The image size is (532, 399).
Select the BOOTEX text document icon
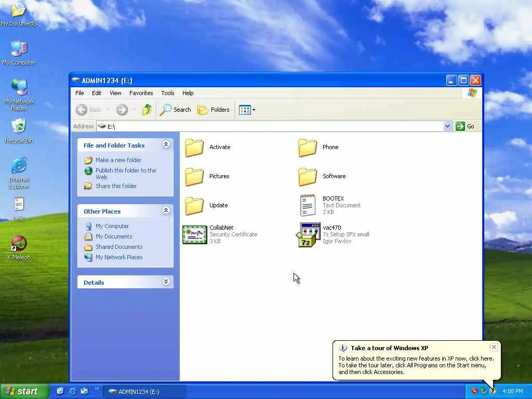308,205
